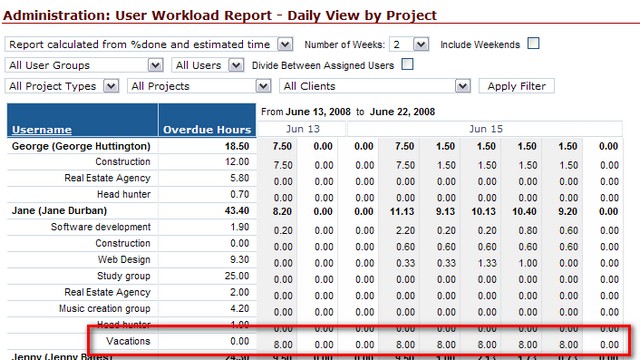
Task: Click George's Construction 12.00 overdue hours
Action: click(237, 162)
